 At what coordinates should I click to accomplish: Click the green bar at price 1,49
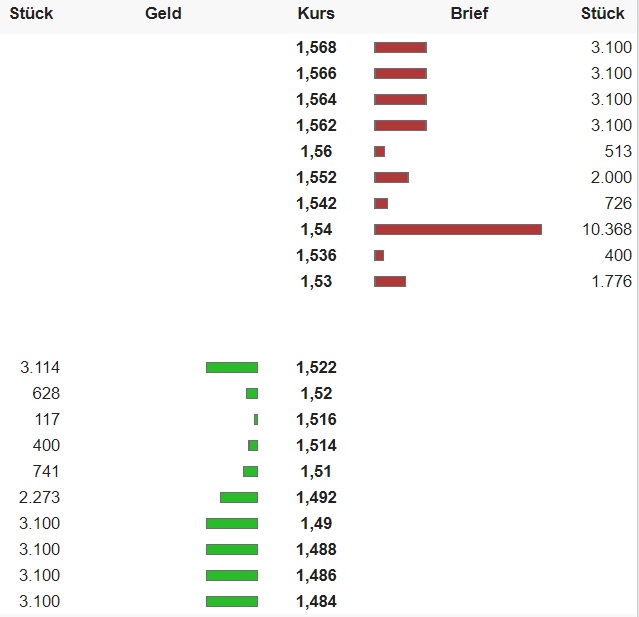point(231,524)
